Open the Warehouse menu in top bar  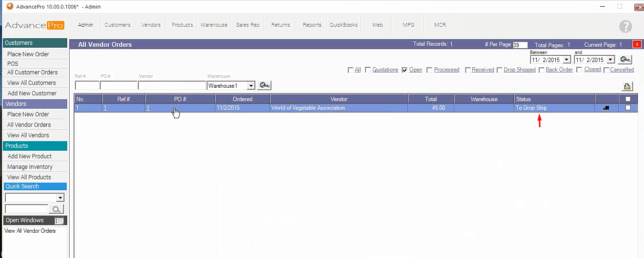click(x=214, y=25)
